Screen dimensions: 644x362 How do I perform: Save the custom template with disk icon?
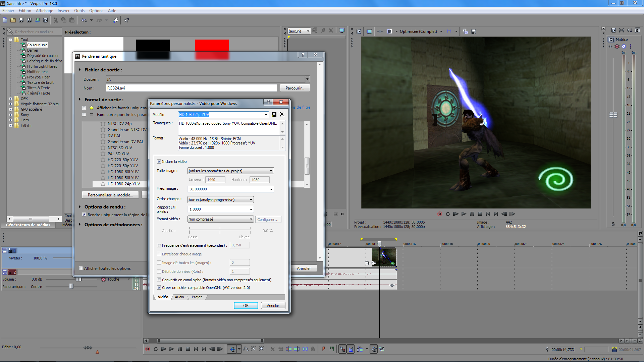274,115
